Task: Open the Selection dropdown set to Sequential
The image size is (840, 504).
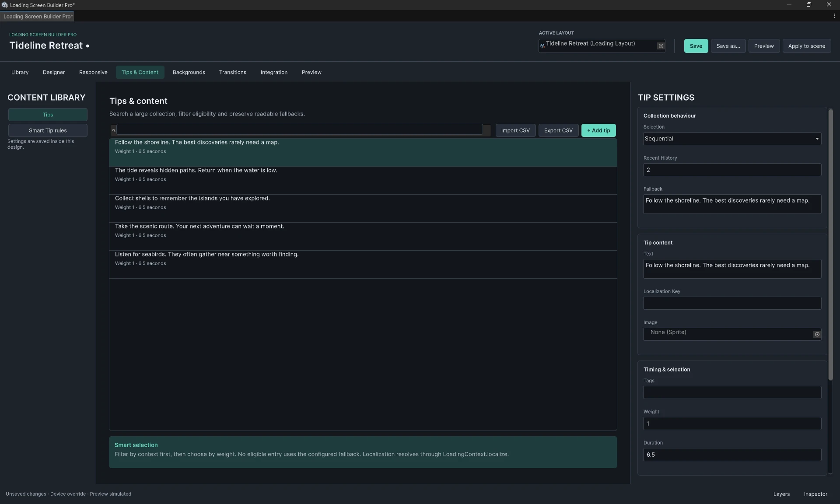Action: click(732, 139)
